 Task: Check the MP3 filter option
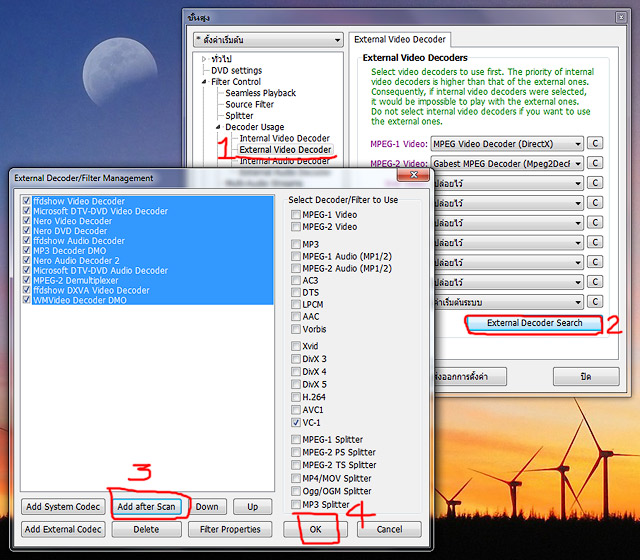click(x=296, y=244)
